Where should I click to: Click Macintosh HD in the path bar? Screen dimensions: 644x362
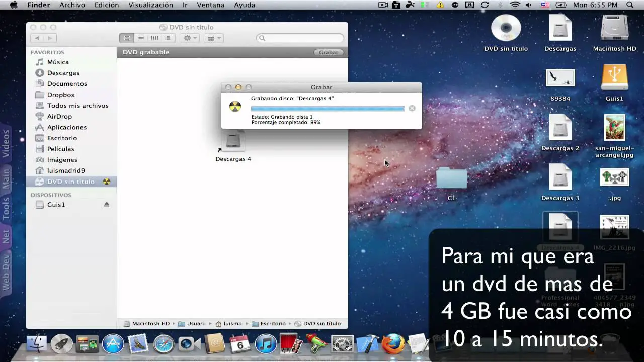146,324
